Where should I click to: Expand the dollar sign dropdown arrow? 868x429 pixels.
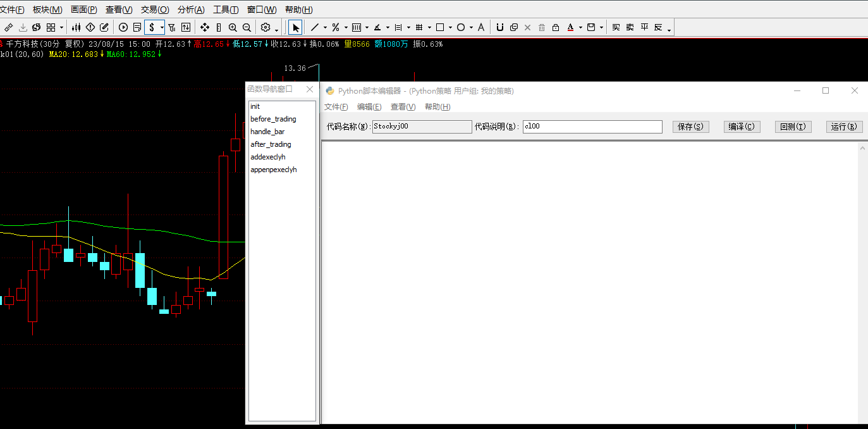click(162, 27)
